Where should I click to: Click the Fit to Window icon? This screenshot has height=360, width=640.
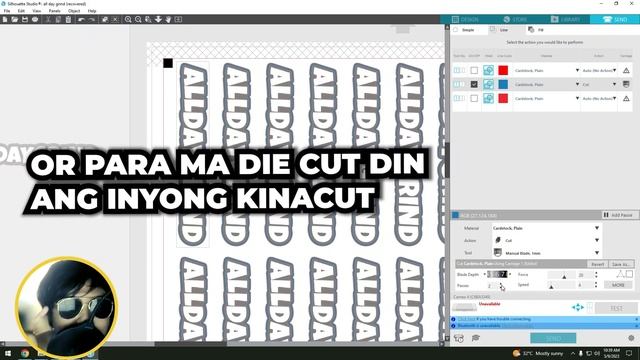coord(178,19)
